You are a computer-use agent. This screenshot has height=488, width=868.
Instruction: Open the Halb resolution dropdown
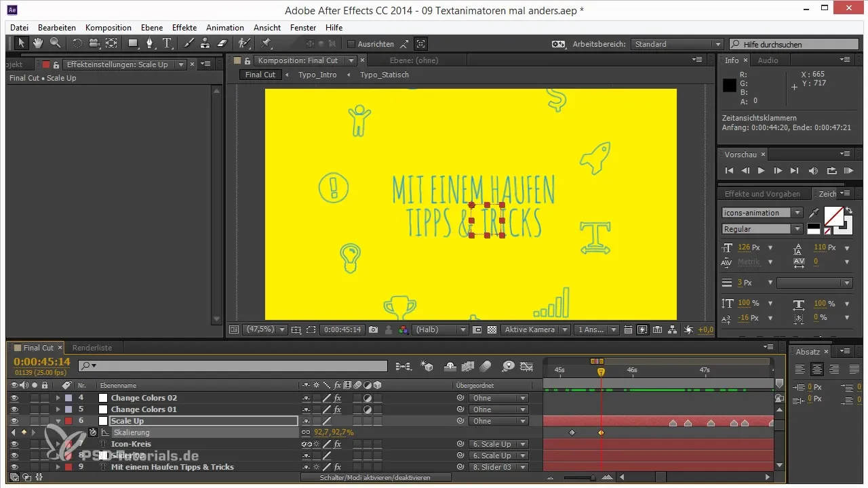tap(440, 329)
